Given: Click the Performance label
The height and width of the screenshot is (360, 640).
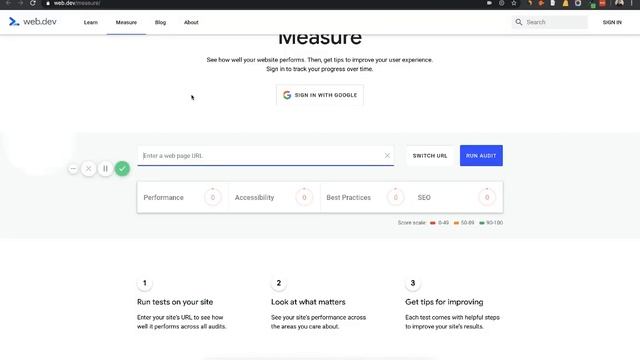Looking at the screenshot, I should click(163, 198).
